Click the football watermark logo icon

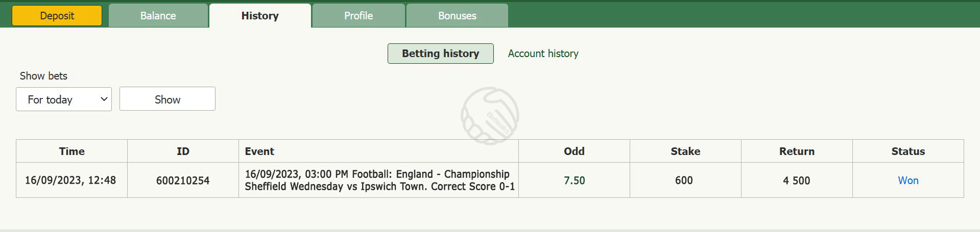pyautogui.click(x=490, y=116)
